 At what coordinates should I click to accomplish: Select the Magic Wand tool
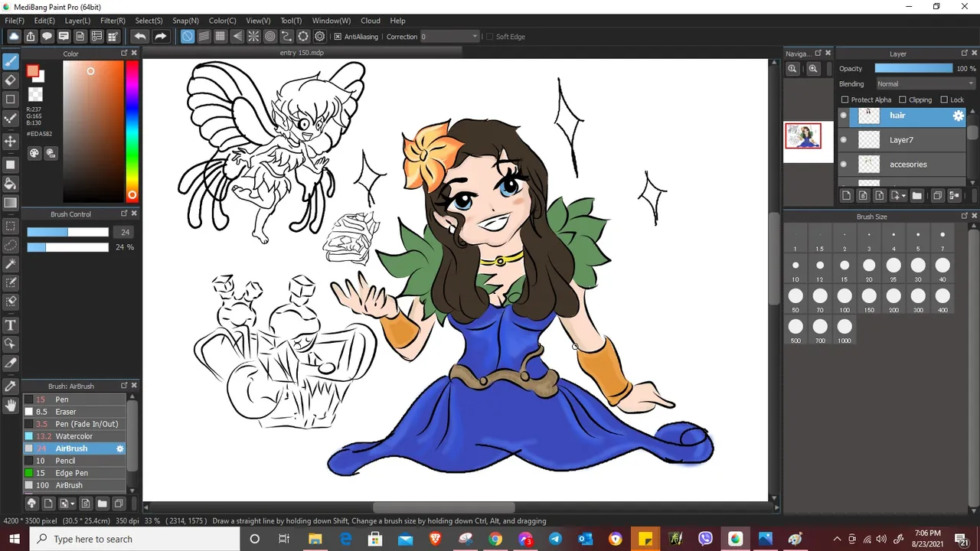click(x=11, y=264)
